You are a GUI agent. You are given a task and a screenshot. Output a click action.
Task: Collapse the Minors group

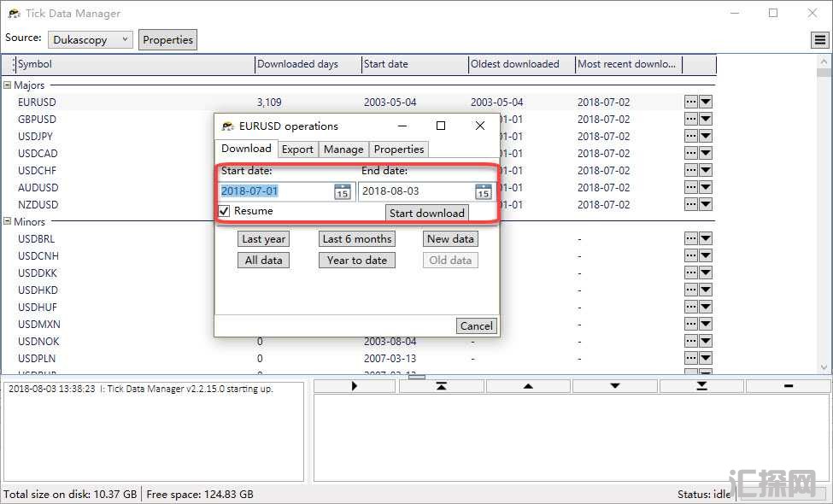(8, 222)
